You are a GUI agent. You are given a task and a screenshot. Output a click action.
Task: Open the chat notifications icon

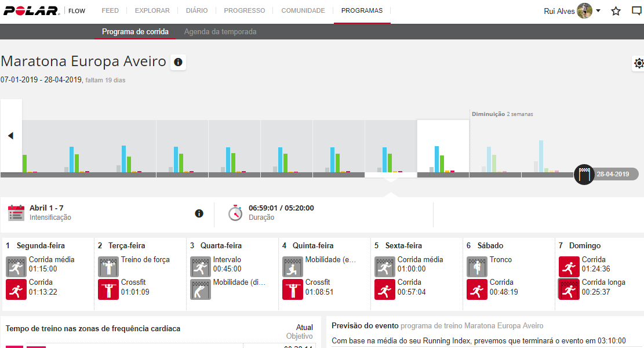[636, 11]
